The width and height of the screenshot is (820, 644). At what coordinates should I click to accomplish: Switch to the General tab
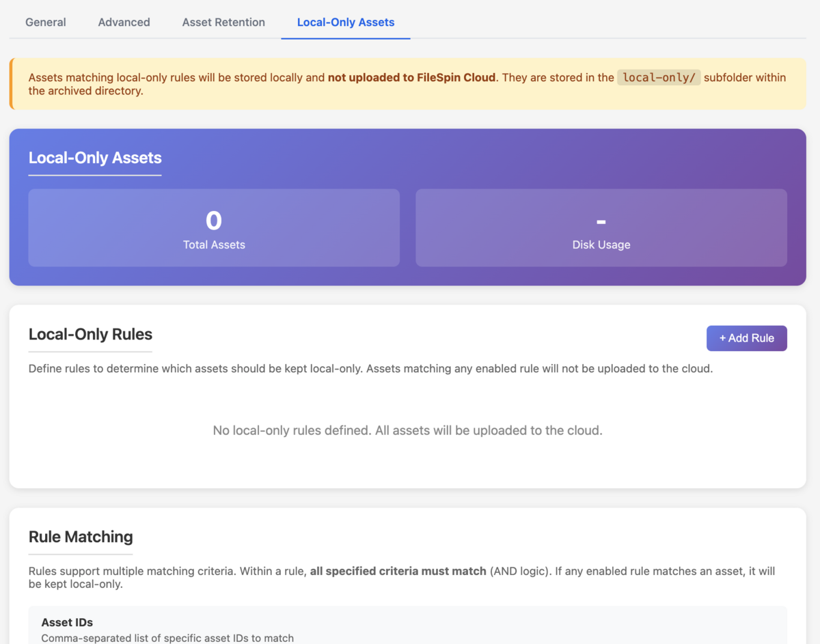(46, 22)
